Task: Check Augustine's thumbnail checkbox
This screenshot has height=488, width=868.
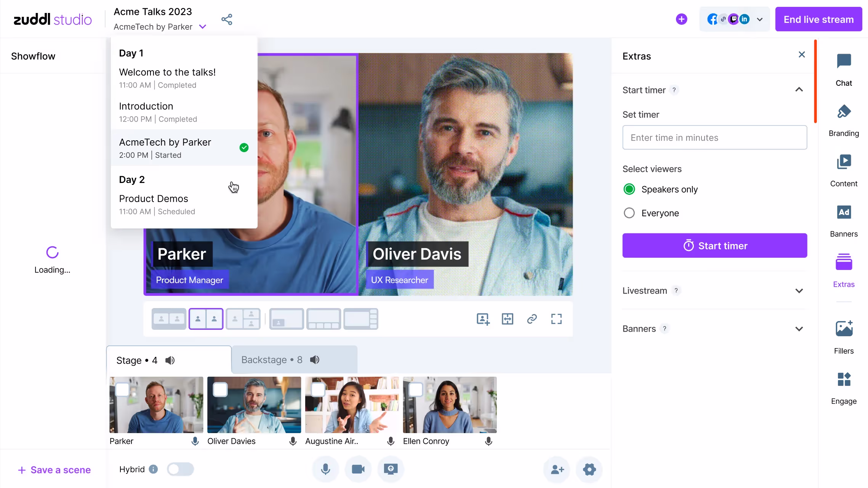Action: 318,390
